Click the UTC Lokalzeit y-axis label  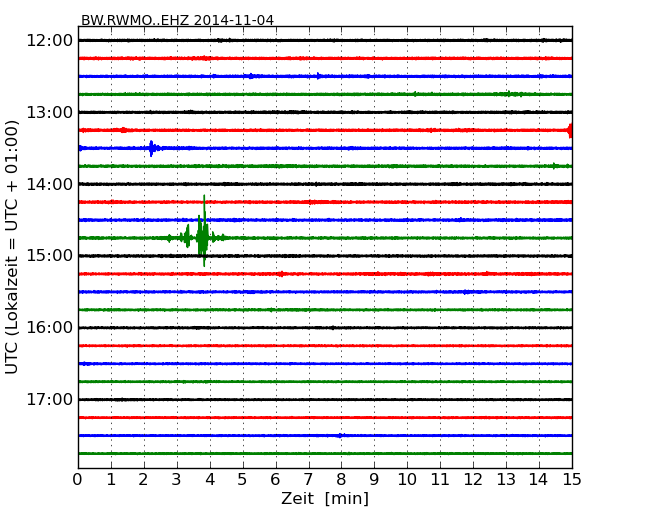[x=12, y=247]
